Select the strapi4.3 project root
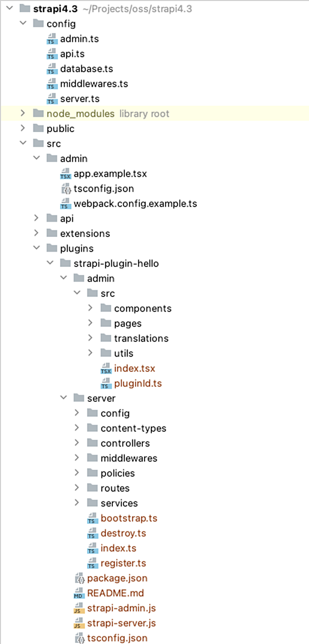 (x=55, y=8)
